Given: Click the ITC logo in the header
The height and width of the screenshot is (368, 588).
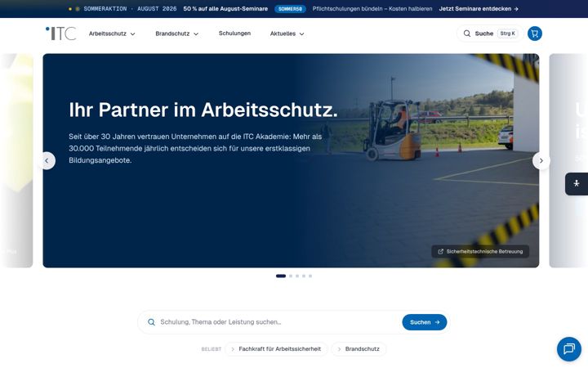Looking at the screenshot, I should [61, 34].
